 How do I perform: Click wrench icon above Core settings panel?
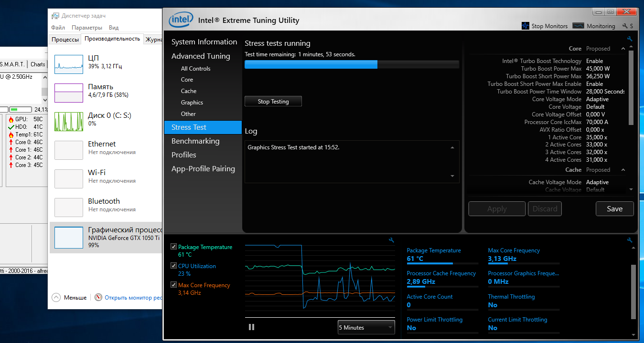pos(630,39)
